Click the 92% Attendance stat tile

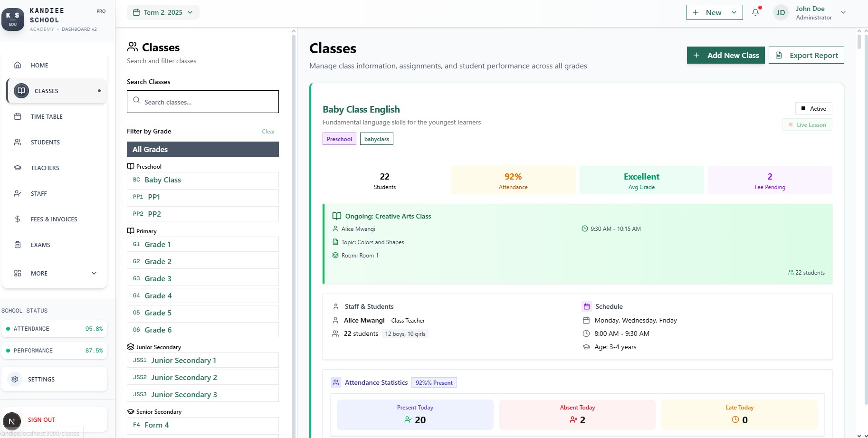[x=513, y=180]
